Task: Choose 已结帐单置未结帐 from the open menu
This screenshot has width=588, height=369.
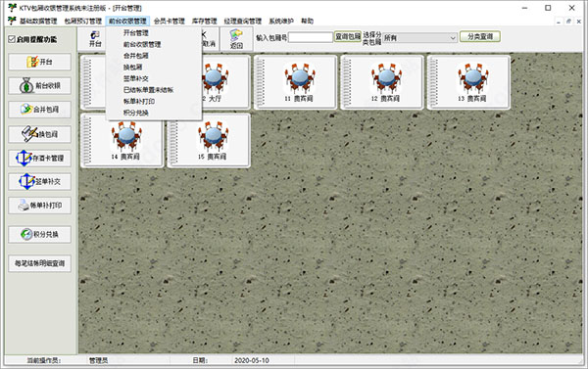Action: pos(149,90)
